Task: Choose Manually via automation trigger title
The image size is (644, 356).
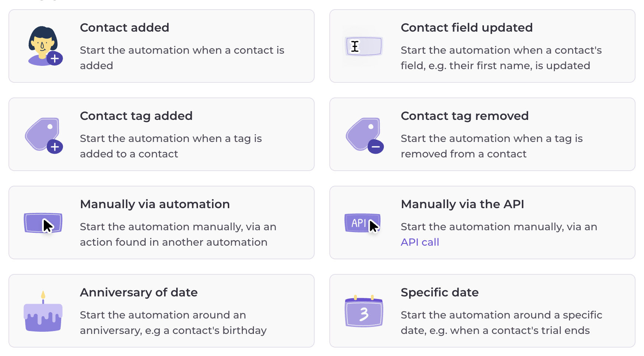Action: (155, 204)
